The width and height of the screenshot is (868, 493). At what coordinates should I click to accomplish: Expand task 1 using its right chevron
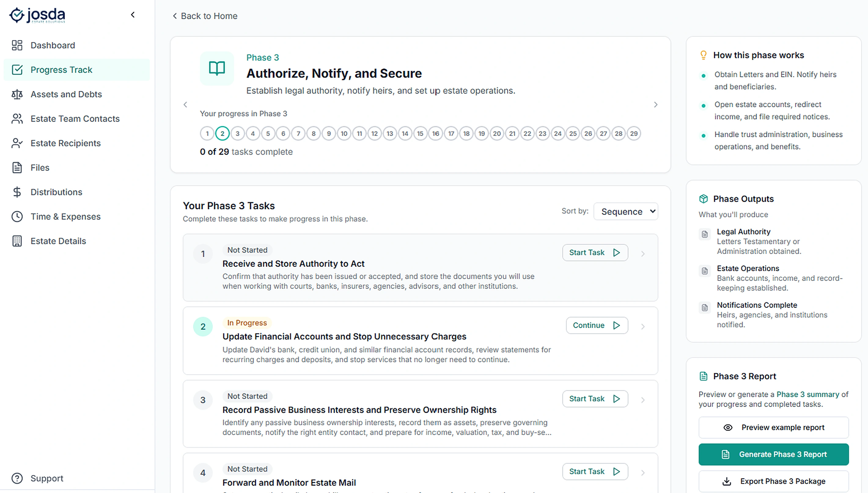(x=643, y=254)
